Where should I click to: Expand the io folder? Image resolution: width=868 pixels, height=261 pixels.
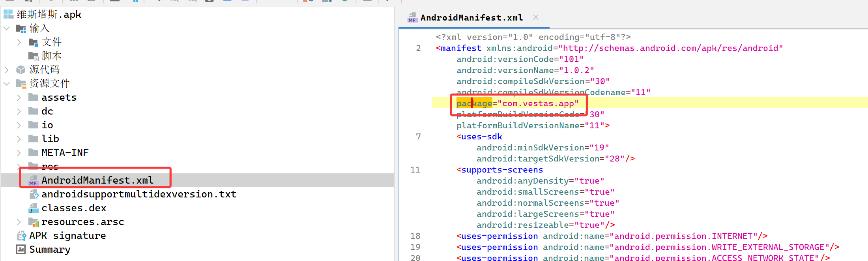coord(19,125)
